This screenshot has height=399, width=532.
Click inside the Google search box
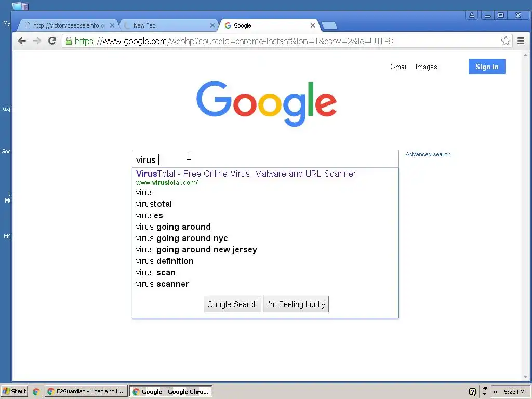265,159
